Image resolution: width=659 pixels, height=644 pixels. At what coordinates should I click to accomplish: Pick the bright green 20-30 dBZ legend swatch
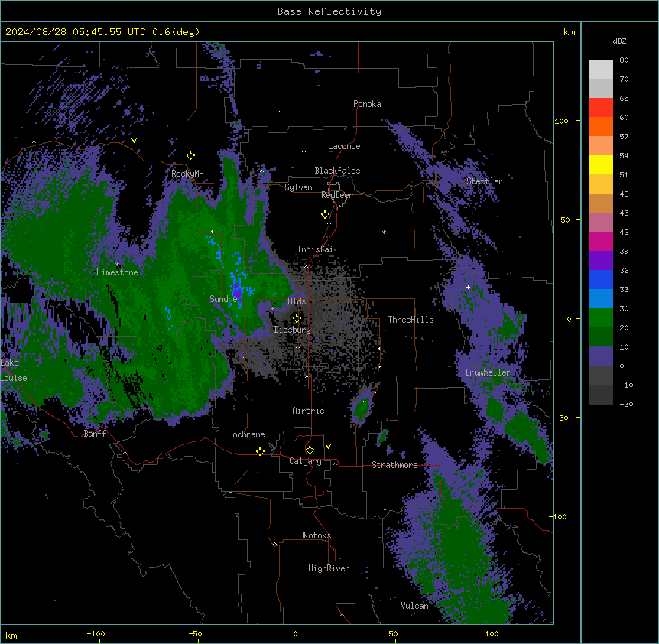click(601, 318)
